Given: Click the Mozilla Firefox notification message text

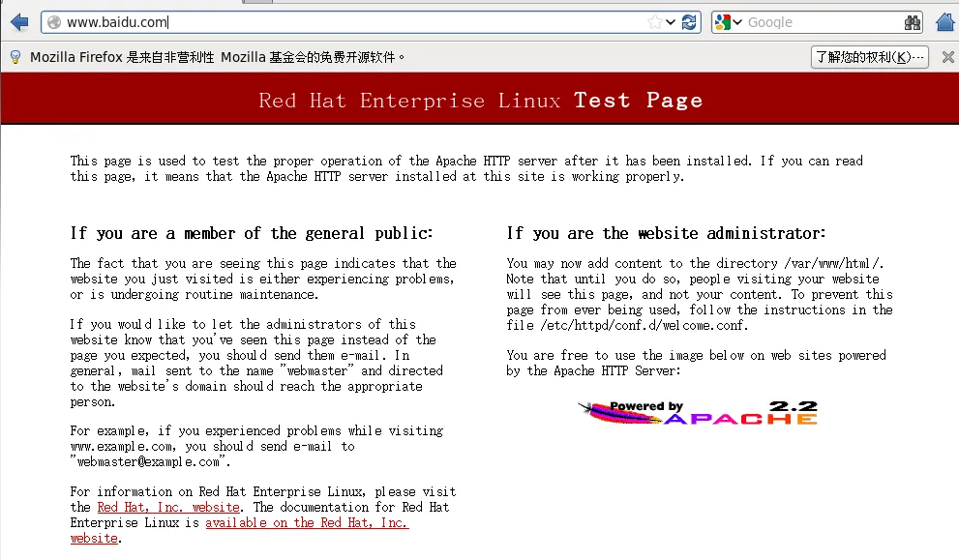Looking at the screenshot, I should point(217,57).
